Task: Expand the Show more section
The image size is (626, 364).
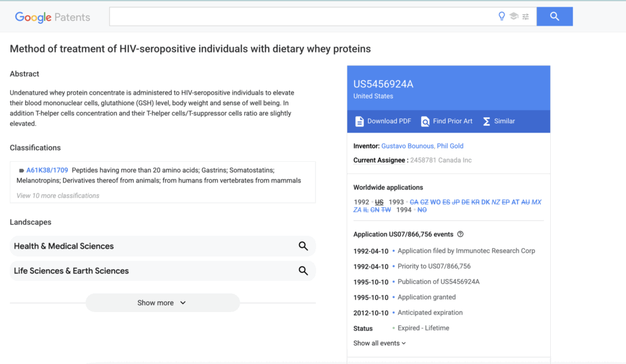Action: click(x=162, y=303)
